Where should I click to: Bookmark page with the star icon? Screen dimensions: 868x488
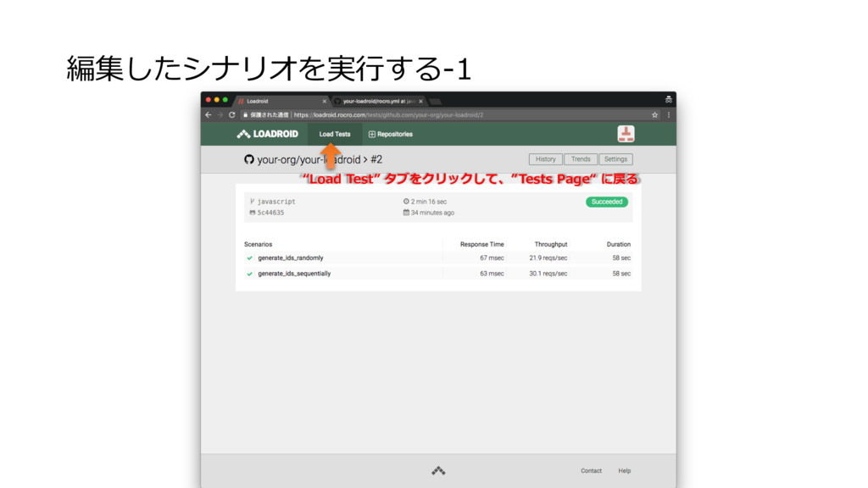pos(655,115)
